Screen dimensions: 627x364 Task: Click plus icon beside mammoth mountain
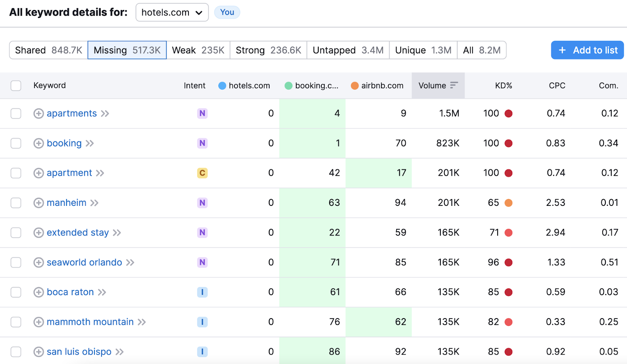pos(38,322)
